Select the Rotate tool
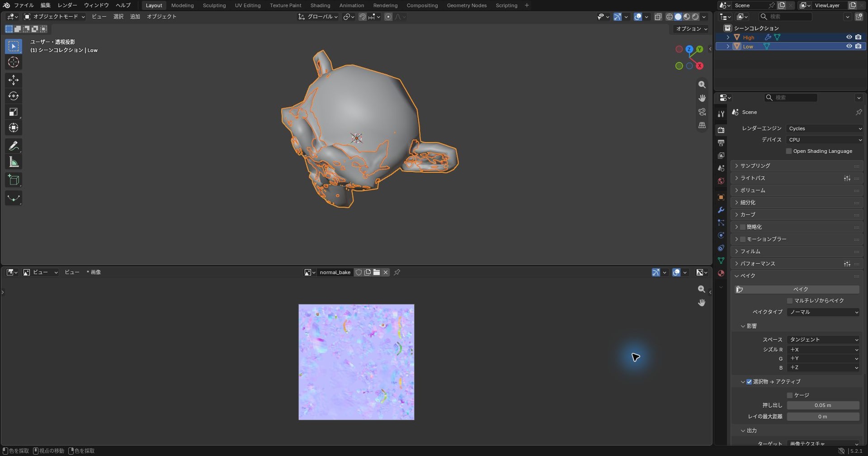 click(x=14, y=96)
